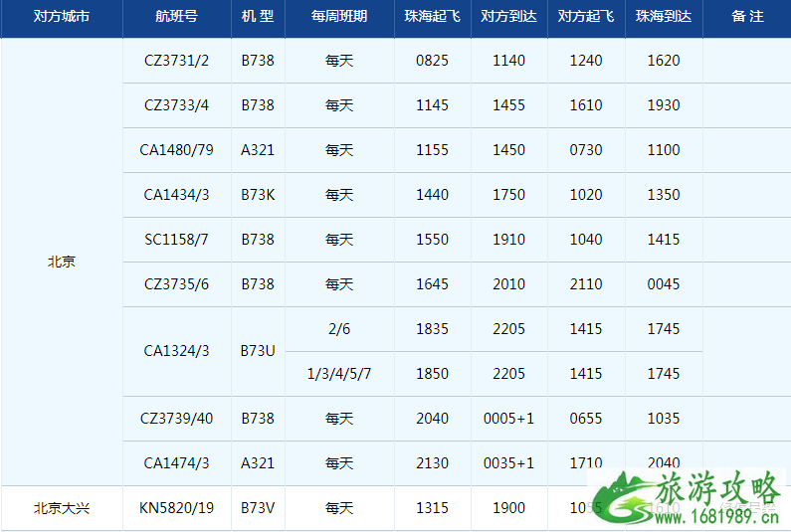Viewport: 791px width, 532px height.
Task: Click arrival time 1910
Action: click(x=509, y=240)
